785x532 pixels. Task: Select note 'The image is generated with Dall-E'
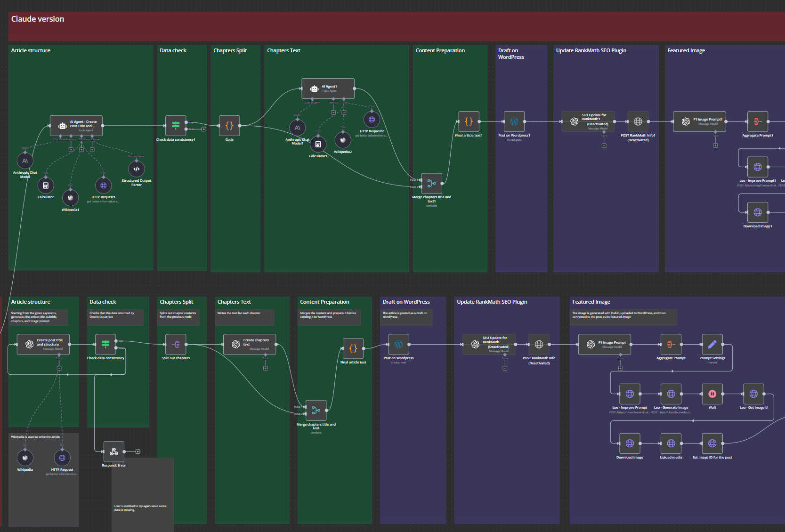tap(623, 317)
